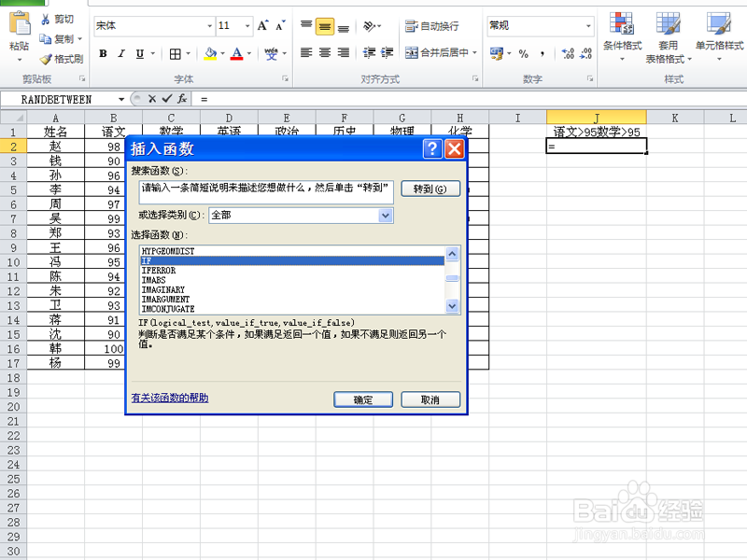Image resolution: width=747 pixels, height=560 pixels.
Task: Select column K header
Action: pyautogui.click(x=675, y=118)
